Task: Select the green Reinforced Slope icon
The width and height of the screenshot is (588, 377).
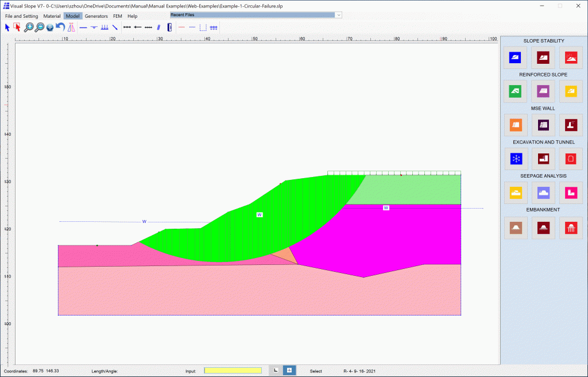Action: [515, 91]
